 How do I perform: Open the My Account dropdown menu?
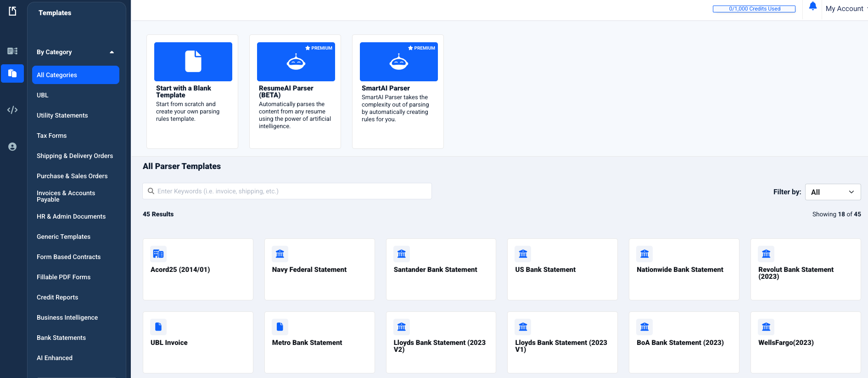(x=845, y=9)
